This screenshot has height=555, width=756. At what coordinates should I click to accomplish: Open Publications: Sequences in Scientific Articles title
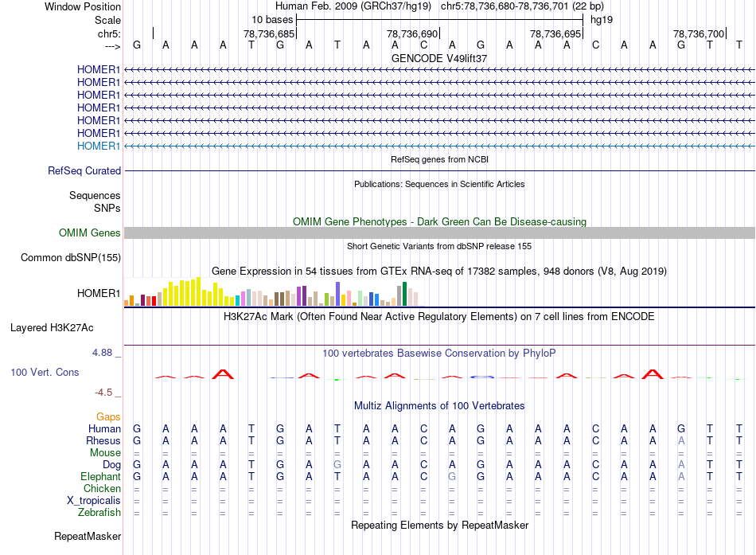pyautogui.click(x=439, y=184)
